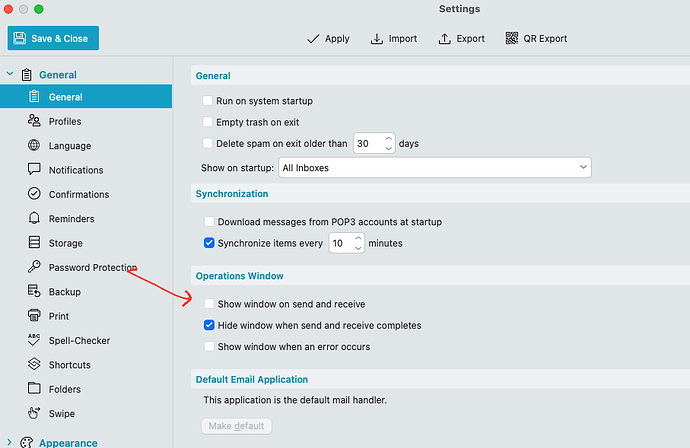Screen dimensions: 690x448
Task: Increase synchronize minutes stepper up arrow
Action: (358, 238)
